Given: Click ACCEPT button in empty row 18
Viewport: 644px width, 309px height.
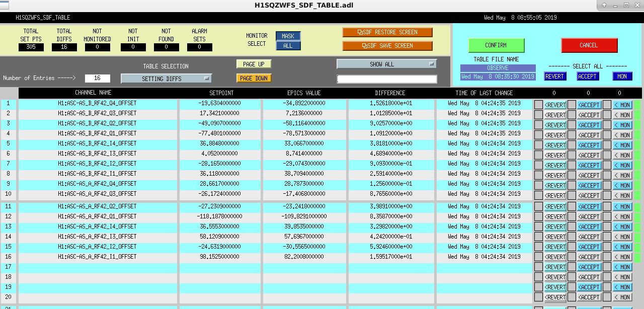Looking at the screenshot, I should 589,277.
